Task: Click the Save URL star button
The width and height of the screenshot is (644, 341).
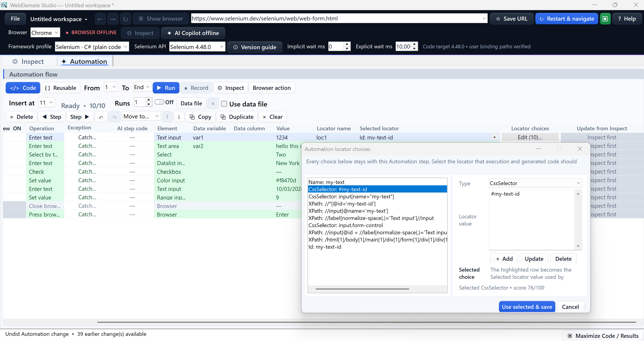Action: point(512,19)
